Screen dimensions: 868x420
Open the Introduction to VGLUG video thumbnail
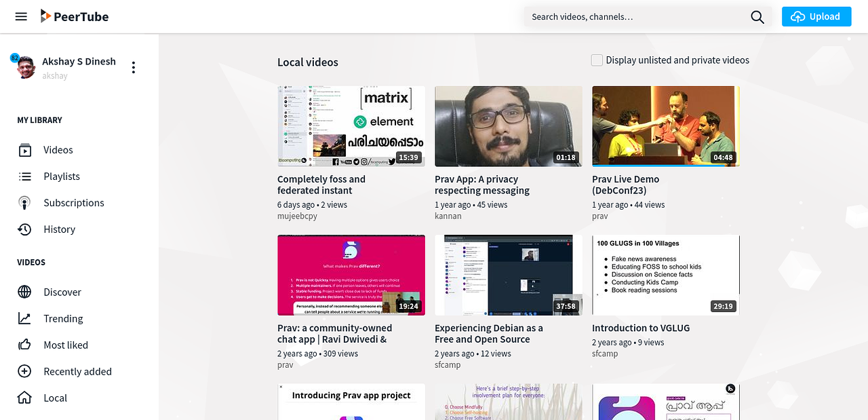665,275
